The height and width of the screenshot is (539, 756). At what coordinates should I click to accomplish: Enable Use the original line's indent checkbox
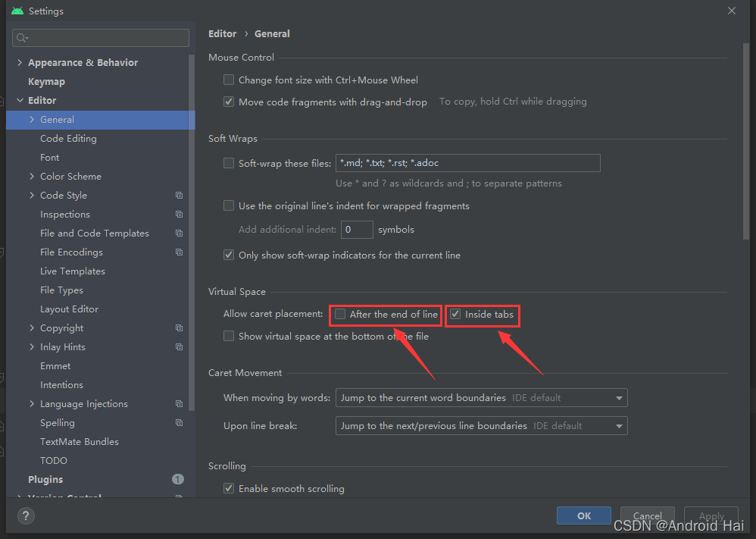[x=229, y=205]
